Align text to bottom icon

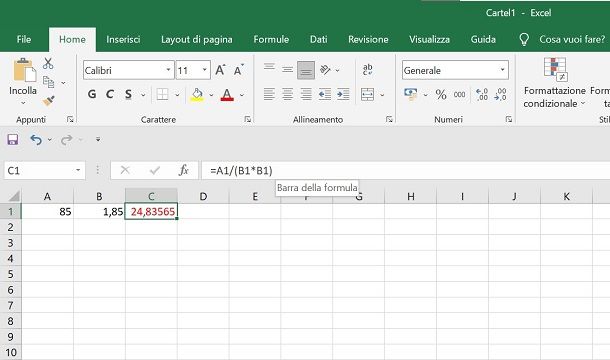click(306, 70)
